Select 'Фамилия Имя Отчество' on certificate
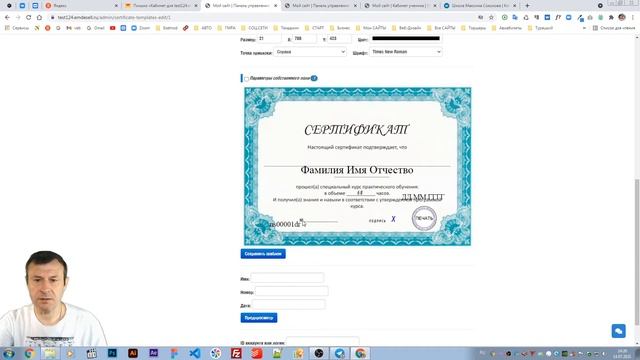This screenshot has width=640, height=360. (357, 170)
